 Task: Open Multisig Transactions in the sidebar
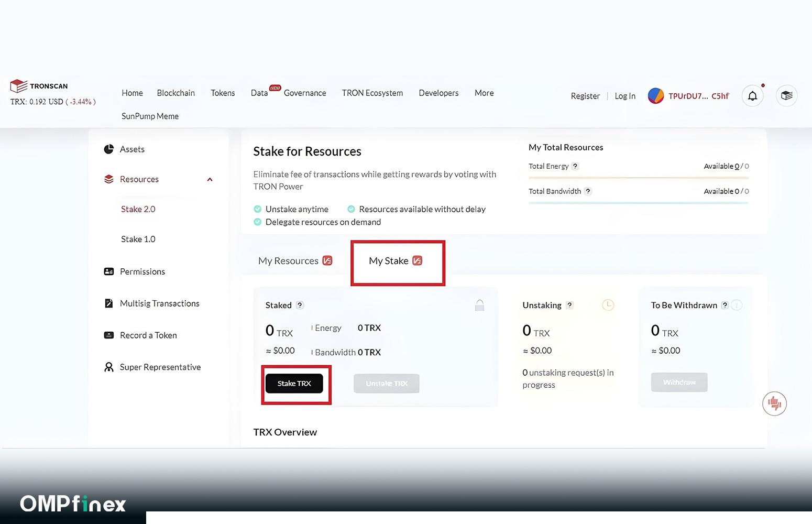(x=159, y=303)
